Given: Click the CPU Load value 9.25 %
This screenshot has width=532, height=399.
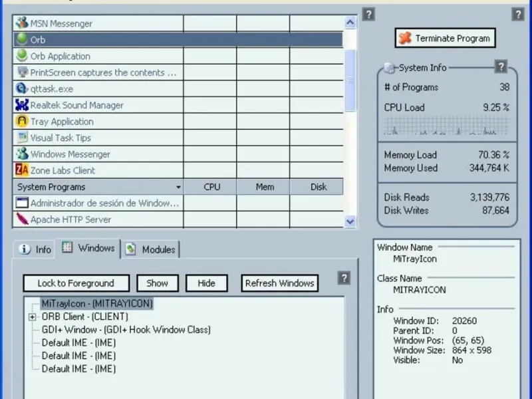Looking at the screenshot, I should click(496, 108).
